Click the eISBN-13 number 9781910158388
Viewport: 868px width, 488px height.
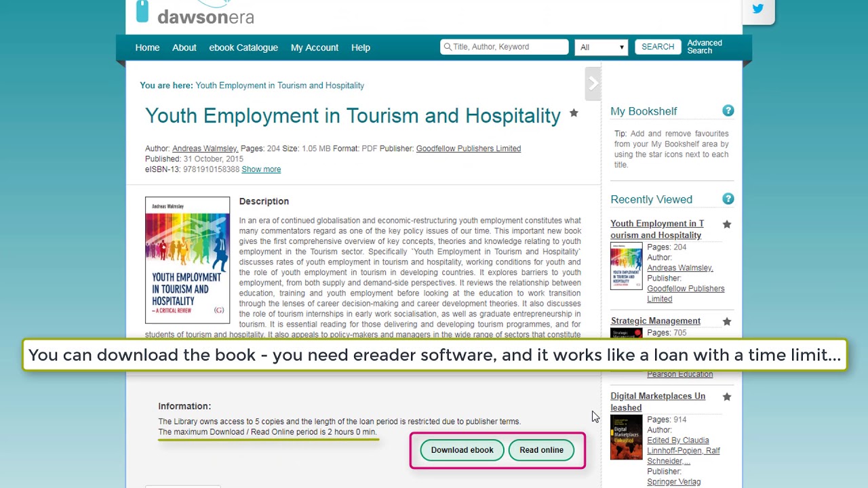tap(211, 169)
